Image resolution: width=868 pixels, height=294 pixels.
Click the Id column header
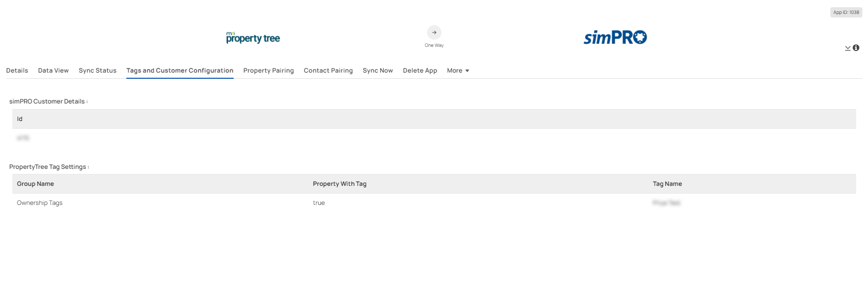click(20, 119)
